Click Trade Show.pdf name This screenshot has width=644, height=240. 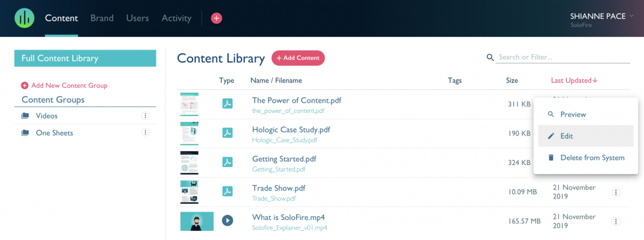point(278,188)
